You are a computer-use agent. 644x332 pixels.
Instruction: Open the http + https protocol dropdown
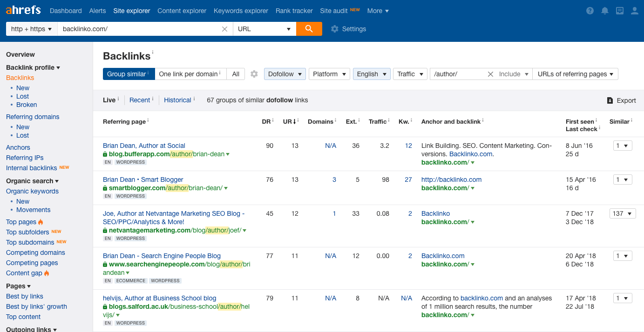point(31,29)
